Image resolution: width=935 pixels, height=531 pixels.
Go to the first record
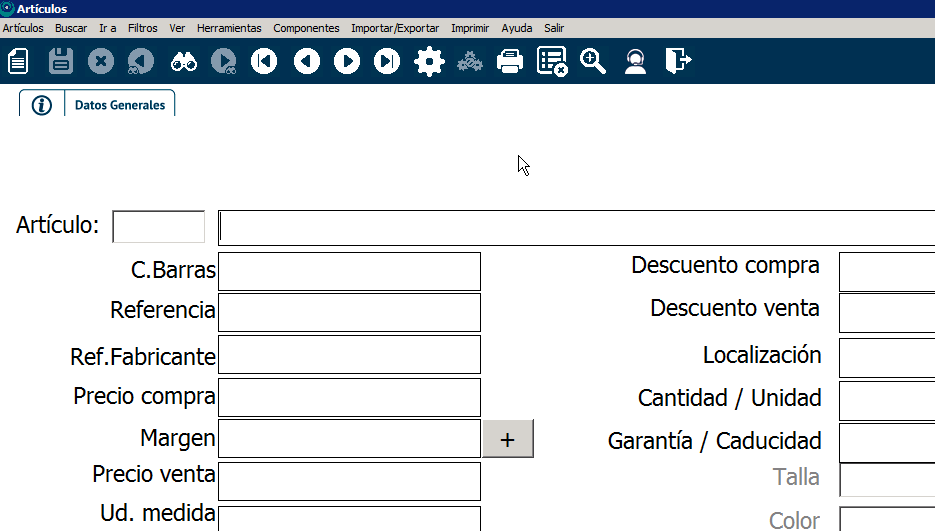[x=264, y=62]
